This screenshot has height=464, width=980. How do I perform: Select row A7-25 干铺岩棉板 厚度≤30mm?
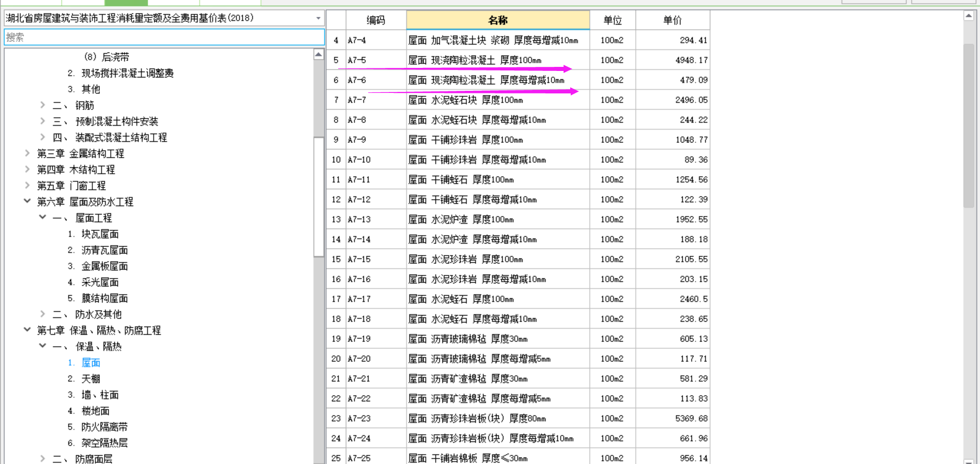[518, 456]
